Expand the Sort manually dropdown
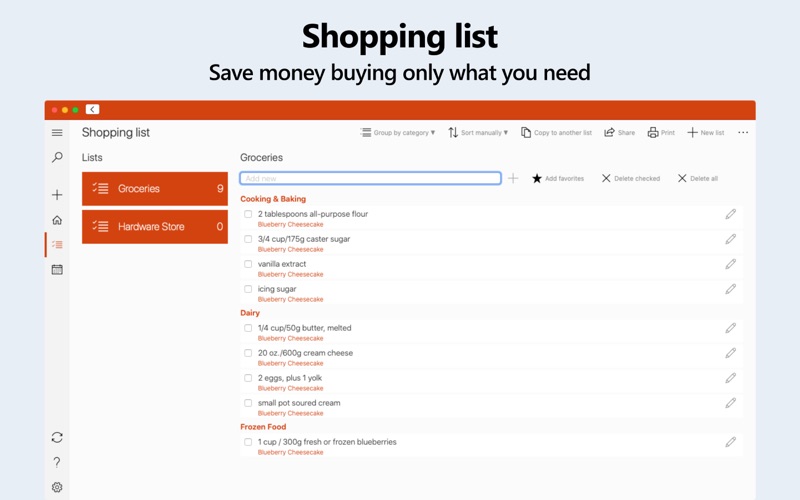 click(478, 133)
